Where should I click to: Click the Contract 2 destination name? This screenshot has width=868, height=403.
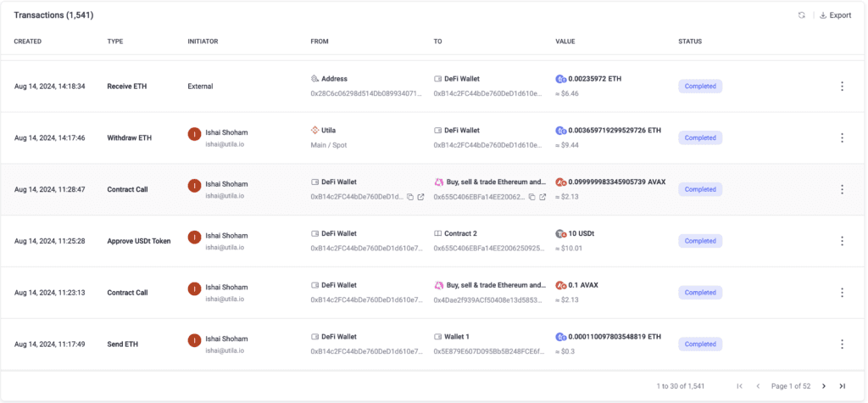(462, 233)
